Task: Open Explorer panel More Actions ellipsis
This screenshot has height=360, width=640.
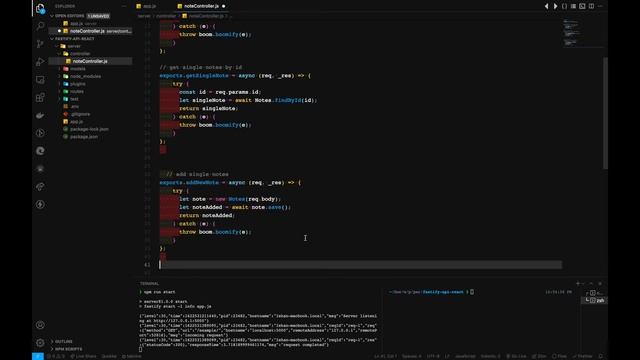Action: pos(124,6)
